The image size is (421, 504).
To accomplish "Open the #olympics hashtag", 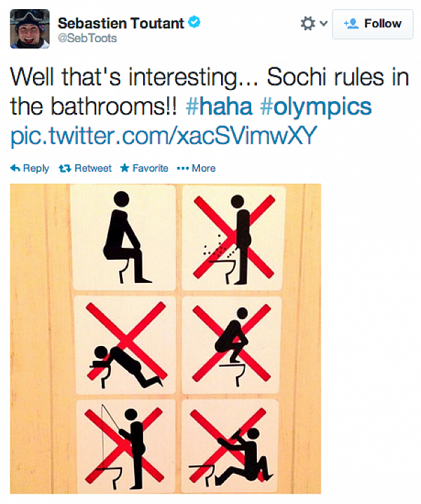I will pyautogui.click(x=316, y=107).
